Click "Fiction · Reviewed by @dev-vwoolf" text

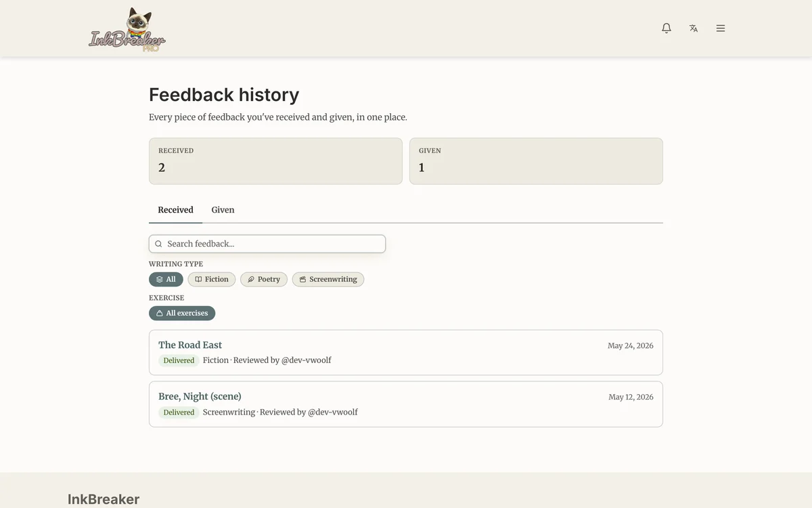[267, 360]
